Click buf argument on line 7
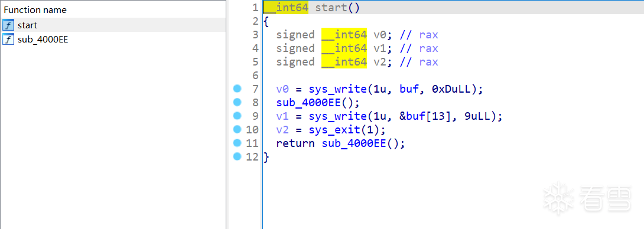644x229 pixels. tap(408, 89)
